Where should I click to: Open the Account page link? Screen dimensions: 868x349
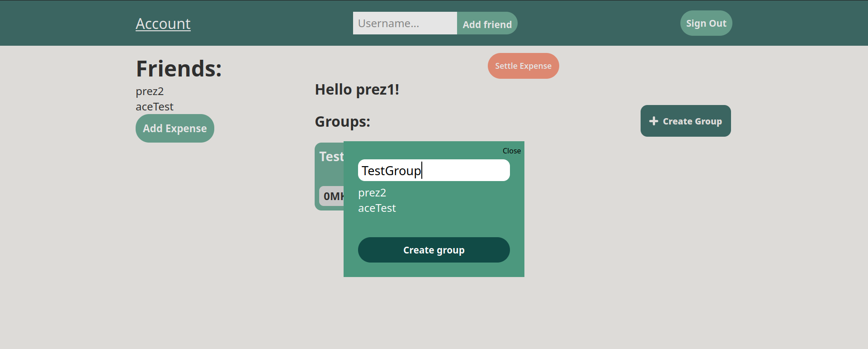click(163, 24)
